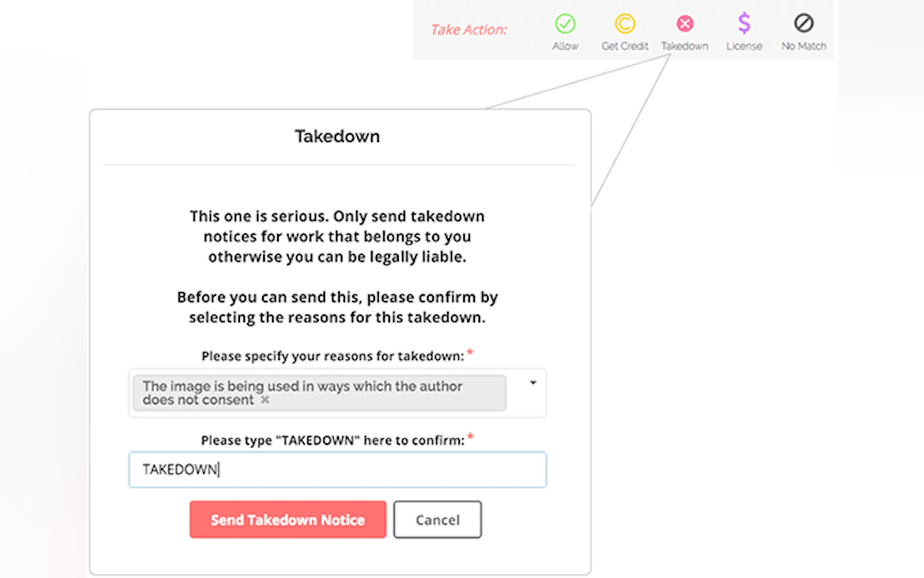The width and height of the screenshot is (924, 578).
Task: Click the "Takedown" label under the red icon
Action: pos(685,46)
